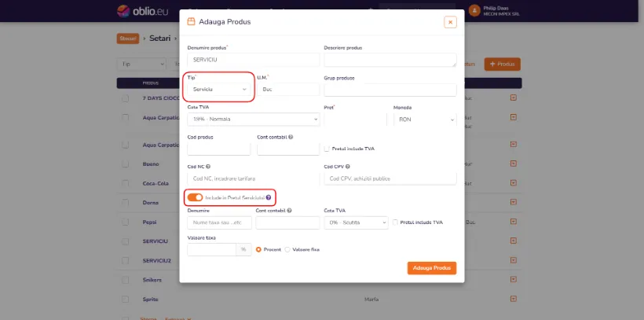644x320 pixels.
Task: Click the Denumire produs input field
Action: tap(254, 60)
